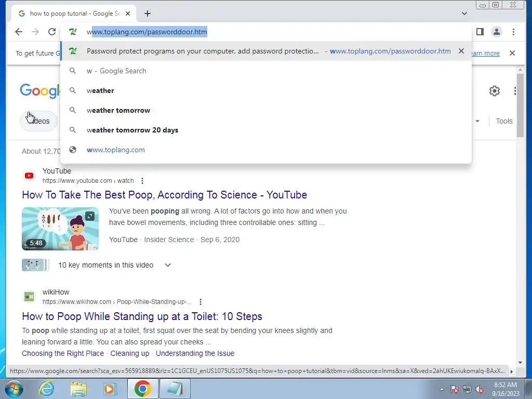This screenshot has width=532, height=399.
Task: Click the address bar URL text
Action: [147, 32]
